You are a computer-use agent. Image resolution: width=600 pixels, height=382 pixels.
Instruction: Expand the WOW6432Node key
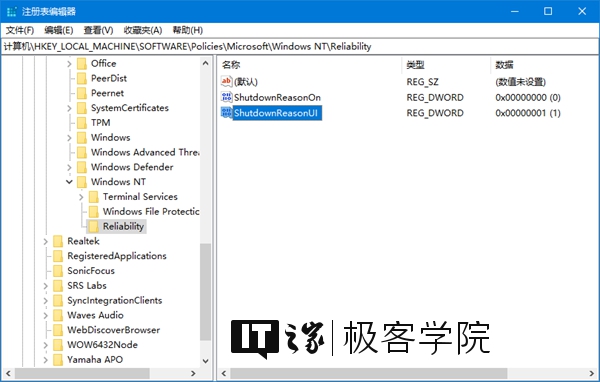click(x=46, y=345)
